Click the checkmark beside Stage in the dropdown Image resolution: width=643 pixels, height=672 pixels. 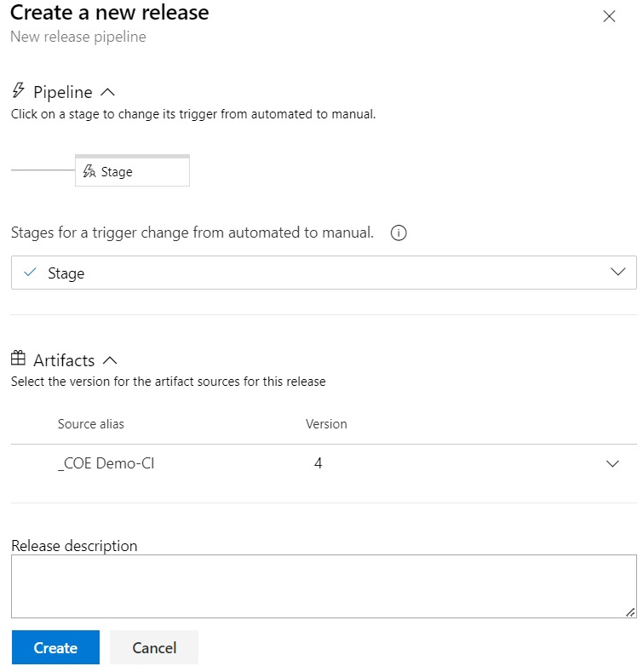click(x=31, y=273)
